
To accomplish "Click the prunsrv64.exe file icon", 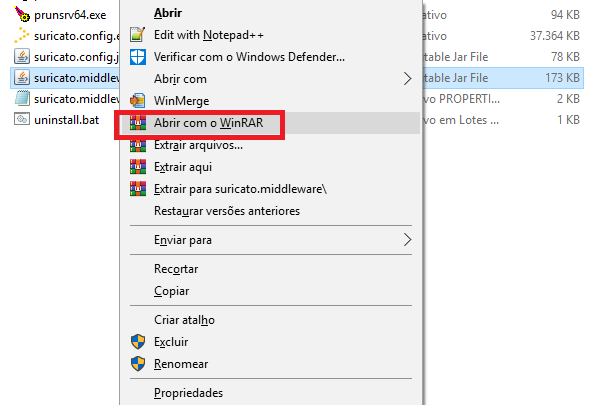I will (22, 14).
